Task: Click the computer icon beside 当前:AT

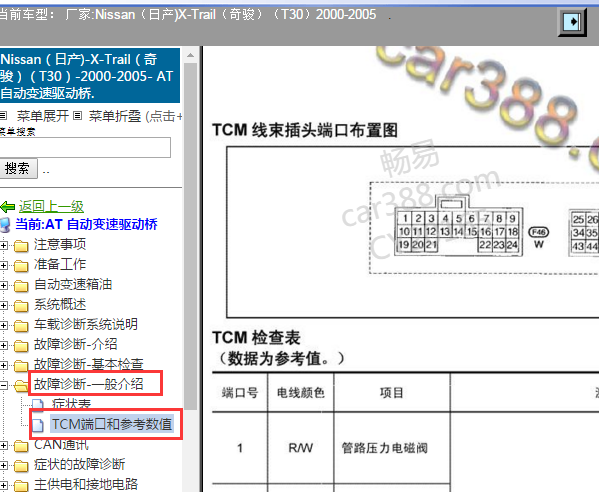Action: point(5,225)
